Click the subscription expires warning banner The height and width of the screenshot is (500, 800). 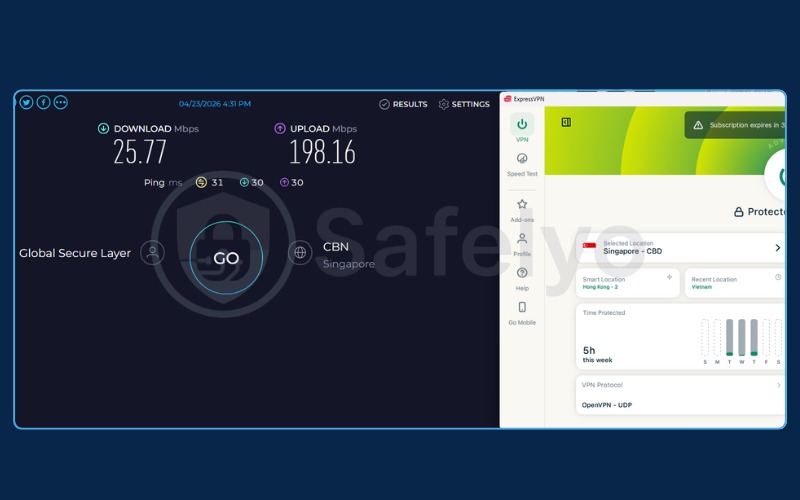[735, 125]
